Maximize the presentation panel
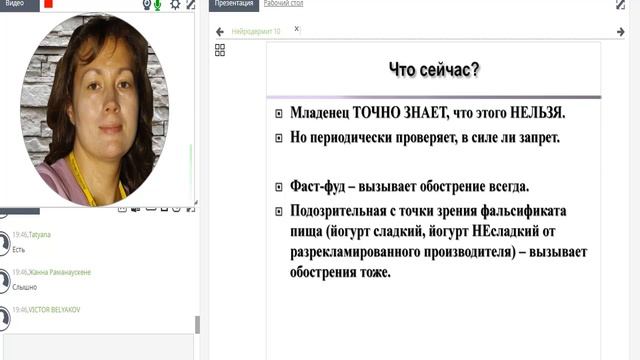Image resolution: width=640 pixels, height=360 pixels. (620, 4)
